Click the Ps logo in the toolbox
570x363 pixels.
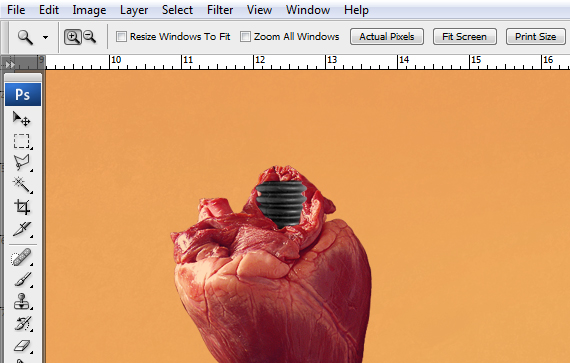(23, 94)
